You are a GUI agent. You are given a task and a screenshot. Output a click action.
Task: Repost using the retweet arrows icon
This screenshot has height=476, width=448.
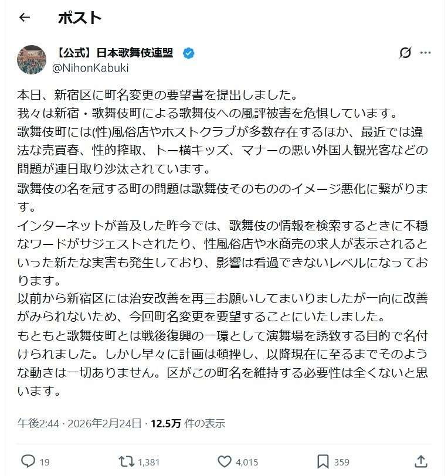(x=126, y=461)
